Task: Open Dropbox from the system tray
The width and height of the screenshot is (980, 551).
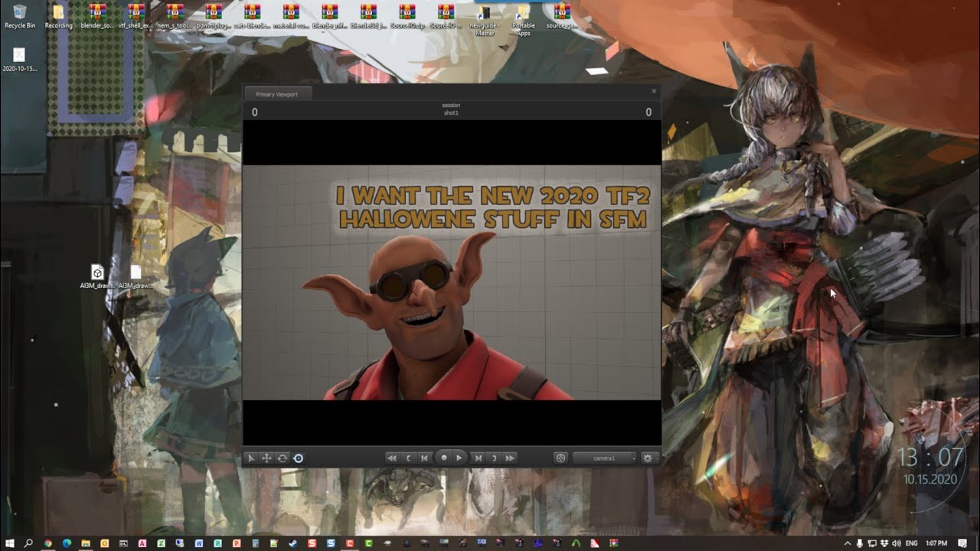Action: pos(884,543)
